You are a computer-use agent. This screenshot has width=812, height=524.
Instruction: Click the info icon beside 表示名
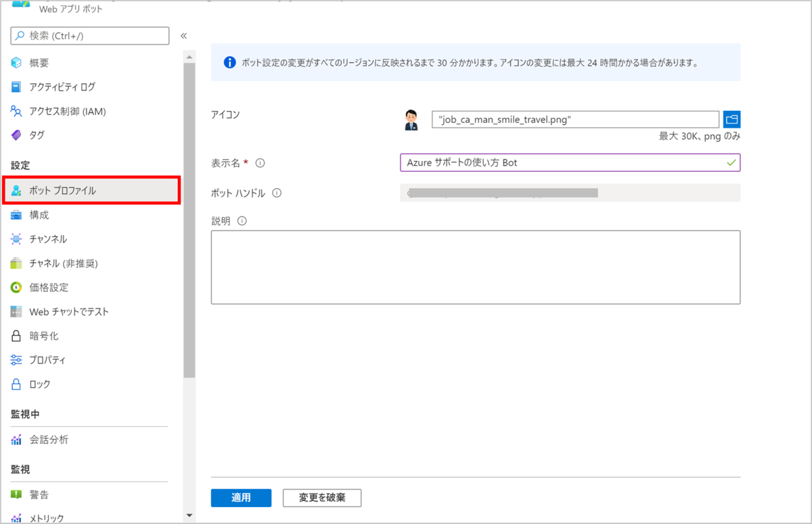point(260,163)
